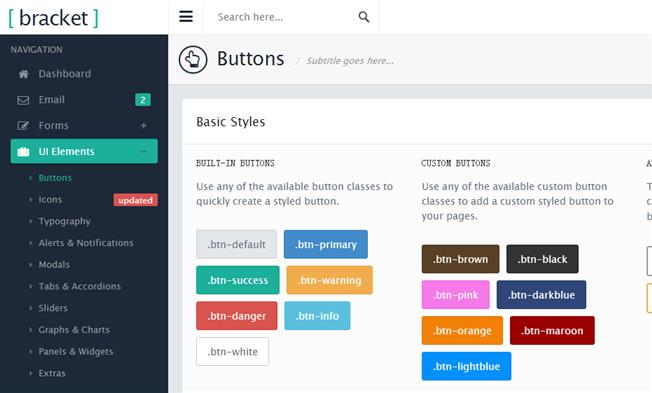
Task: Open the Modals submenu item
Action: point(54,264)
